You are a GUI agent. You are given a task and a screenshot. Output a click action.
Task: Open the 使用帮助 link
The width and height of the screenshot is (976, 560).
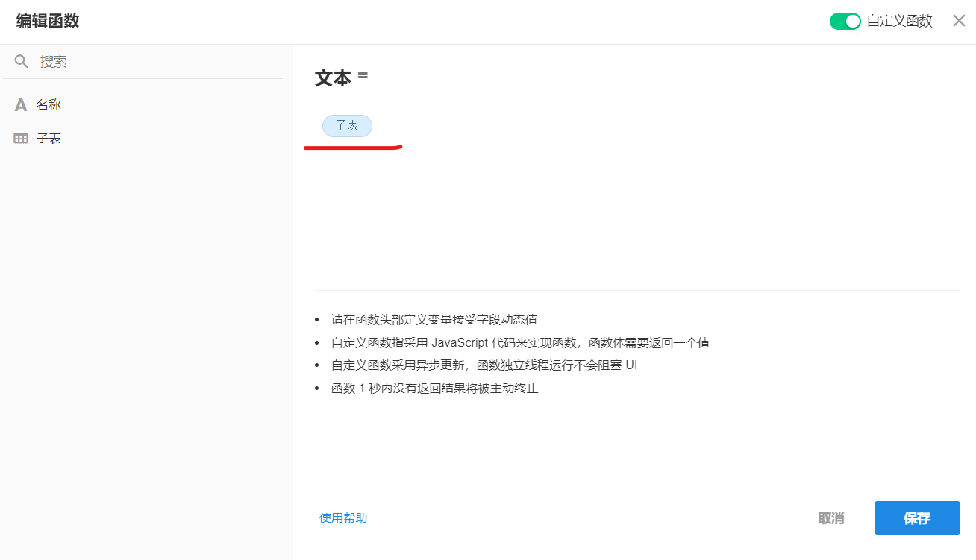click(x=343, y=518)
